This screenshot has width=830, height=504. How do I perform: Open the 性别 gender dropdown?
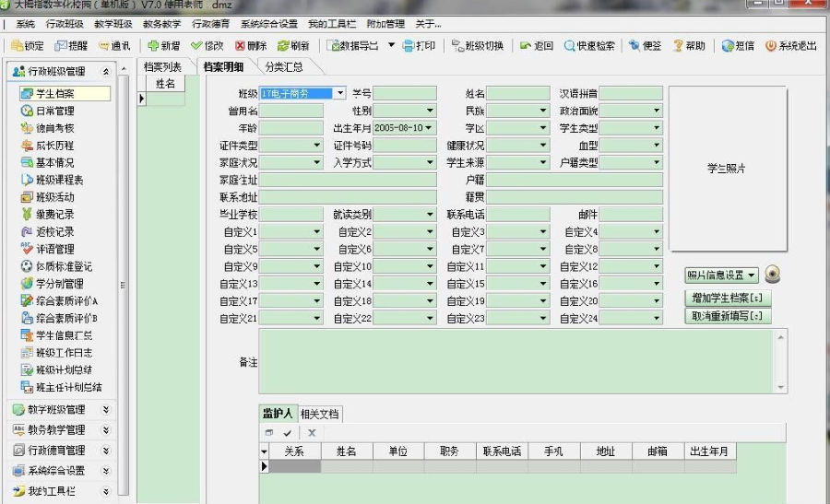click(430, 111)
